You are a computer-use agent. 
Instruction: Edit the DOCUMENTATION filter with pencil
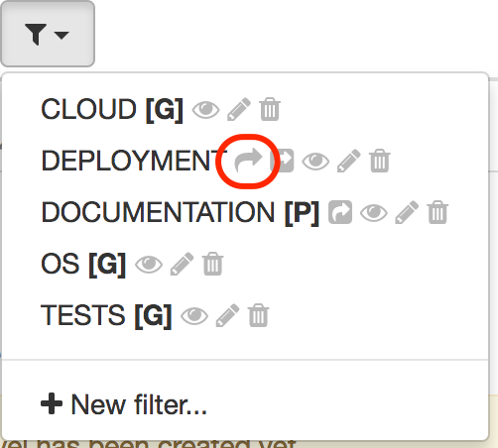(x=407, y=212)
